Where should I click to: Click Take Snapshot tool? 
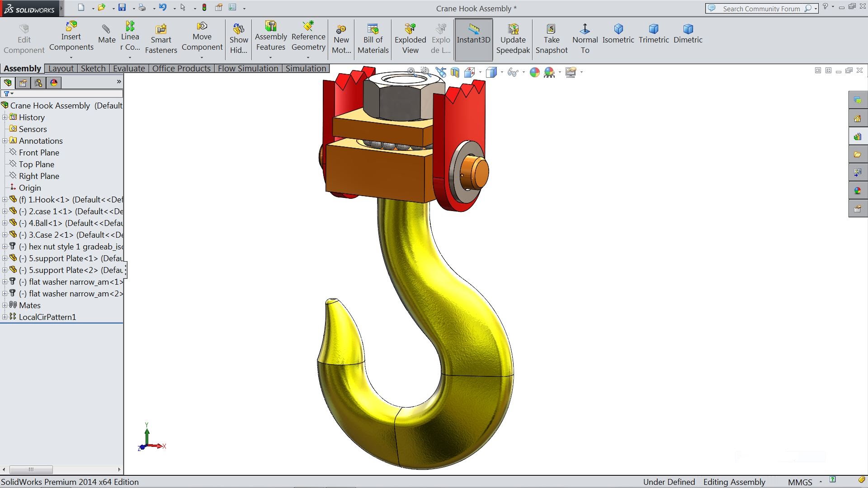(x=552, y=39)
